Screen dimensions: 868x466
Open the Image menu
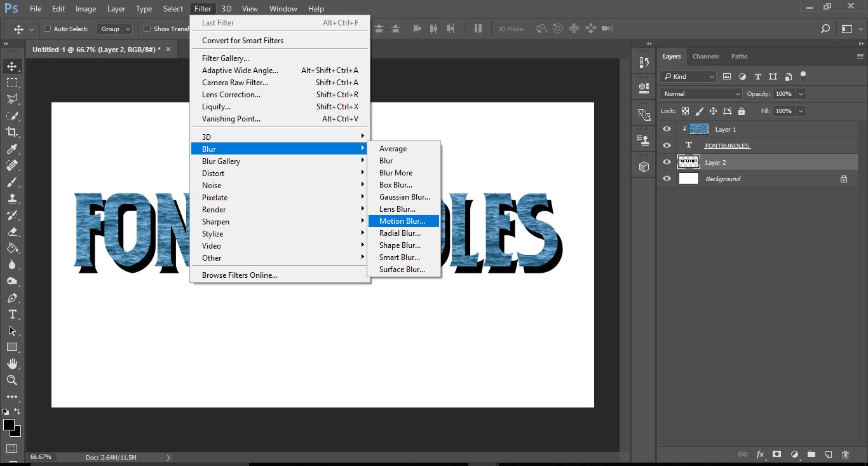pos(86,9)
